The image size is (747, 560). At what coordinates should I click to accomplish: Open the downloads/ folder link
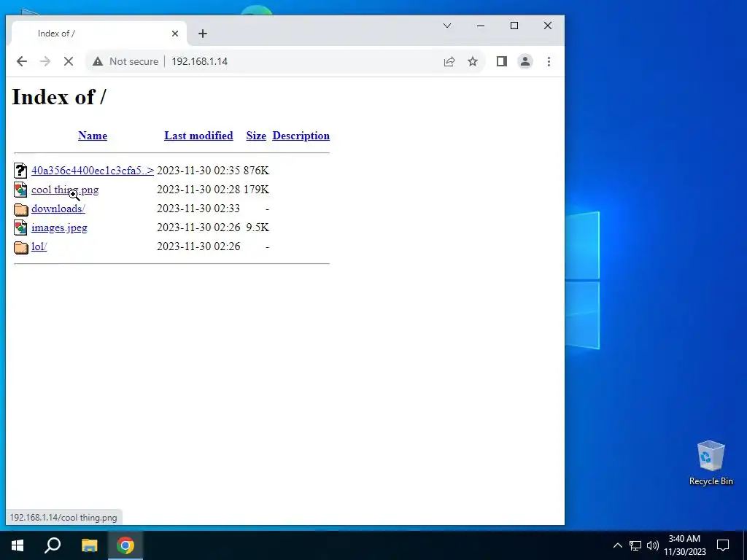(x=58, y=209)
